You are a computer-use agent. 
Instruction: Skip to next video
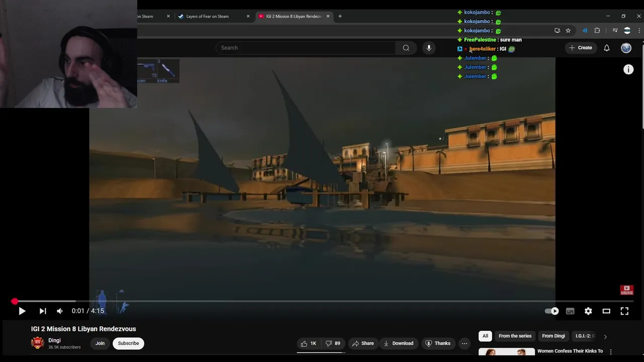tap(43, 311)
